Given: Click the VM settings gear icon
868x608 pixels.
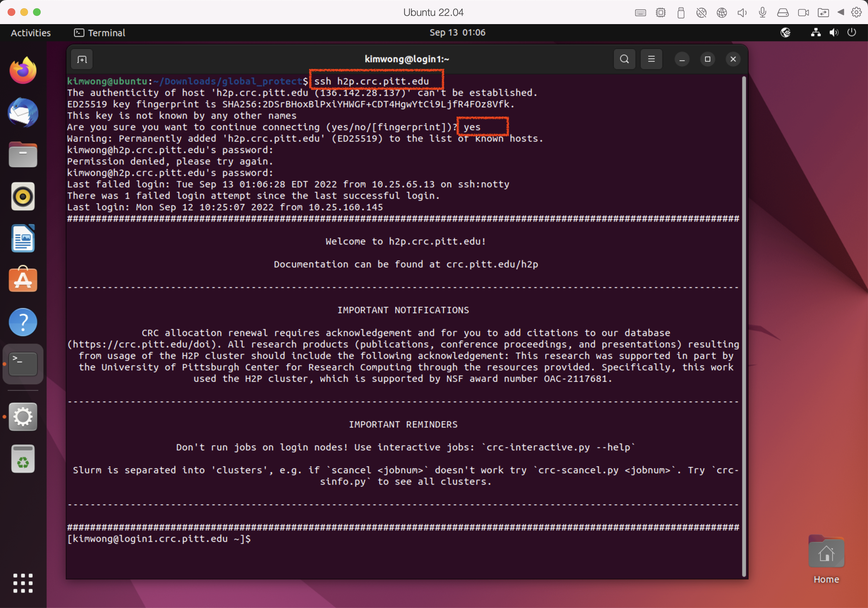Looking at the screenshot, I should point(856,12).
